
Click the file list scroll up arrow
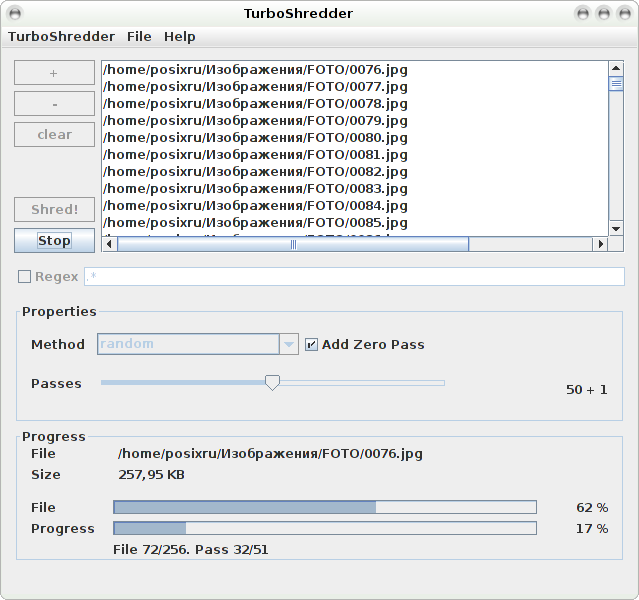(616, 68)
